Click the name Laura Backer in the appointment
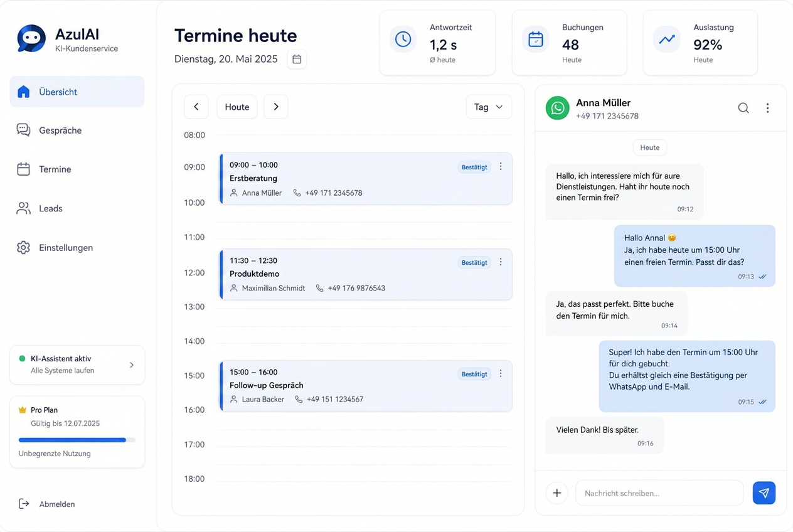 coord(263,399)
